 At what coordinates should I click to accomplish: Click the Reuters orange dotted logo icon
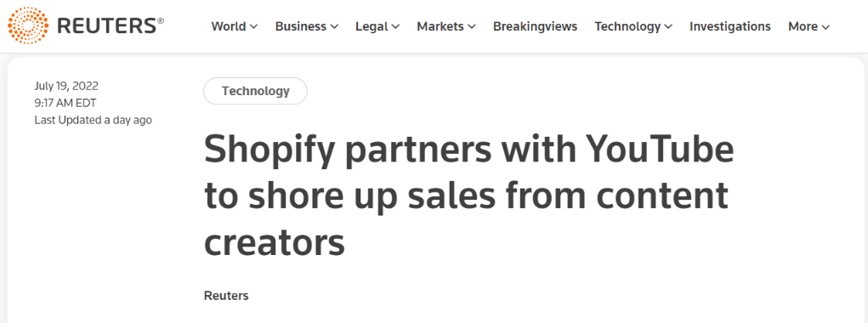coord(28,26)
